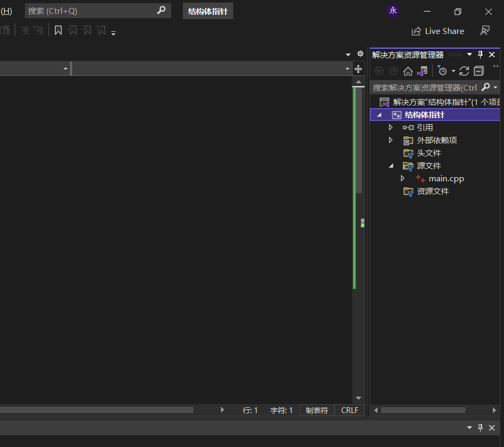This screenshot has width=504, height=447.
Task: Select the 外部依赖项 tree item
Action: (437, 140)
